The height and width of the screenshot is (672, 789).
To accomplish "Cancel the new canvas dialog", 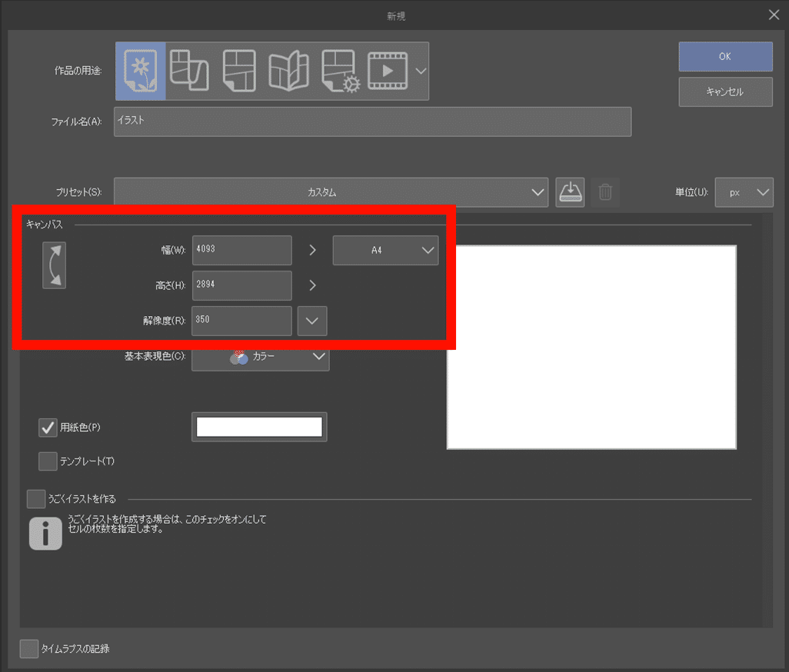I will (725, 91).
